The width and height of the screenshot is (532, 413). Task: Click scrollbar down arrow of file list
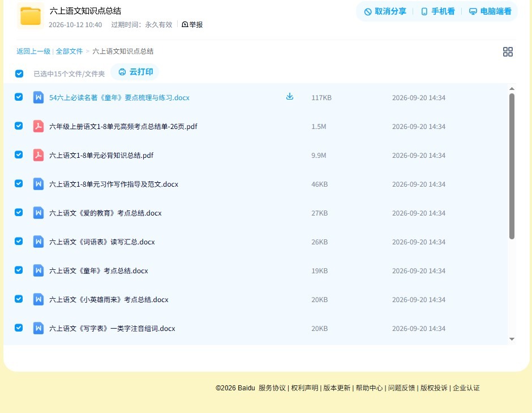click(512, 339)
